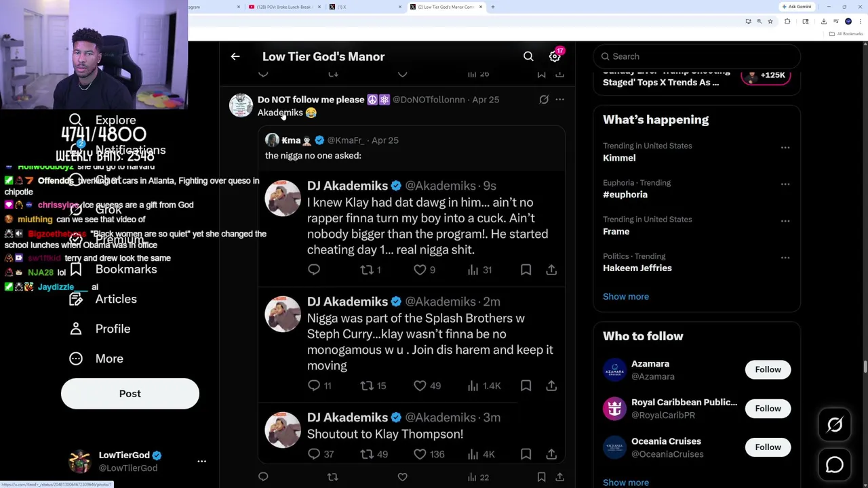The width and height of the screenshot is (868, 488).
Task: Open Do NOT follow me please avatar
Action: 241,105
